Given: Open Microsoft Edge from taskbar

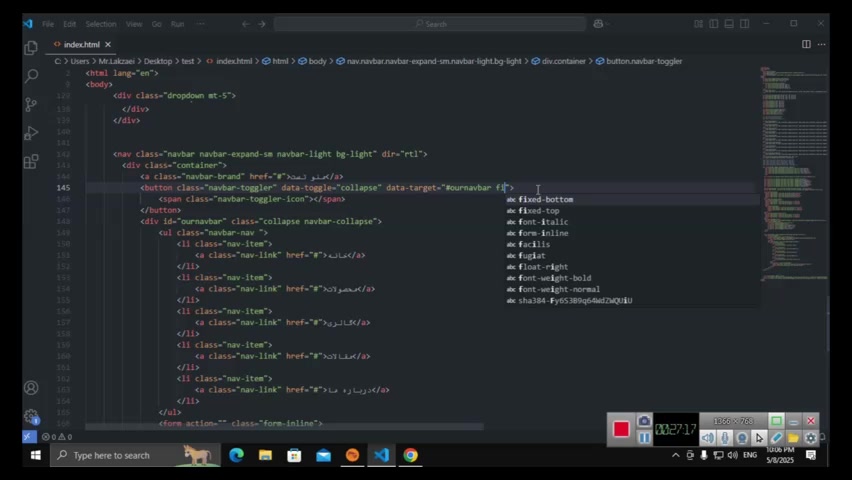Looking at the screenshot, I should click(236, 455).
